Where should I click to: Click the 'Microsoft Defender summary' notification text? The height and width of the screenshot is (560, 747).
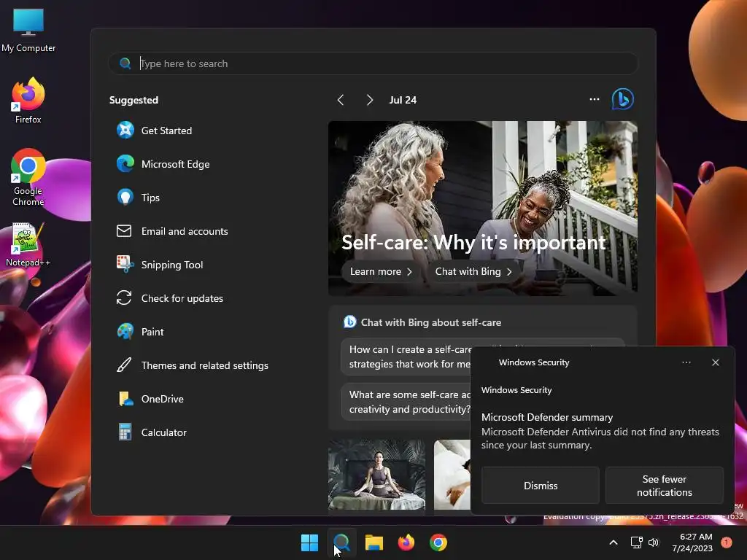tap(547, 417)
